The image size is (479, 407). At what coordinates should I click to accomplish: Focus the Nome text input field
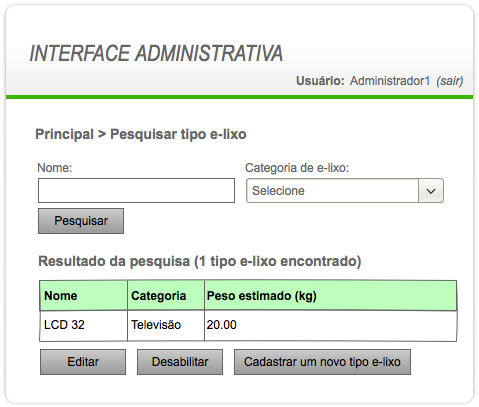tap(136, 191)
